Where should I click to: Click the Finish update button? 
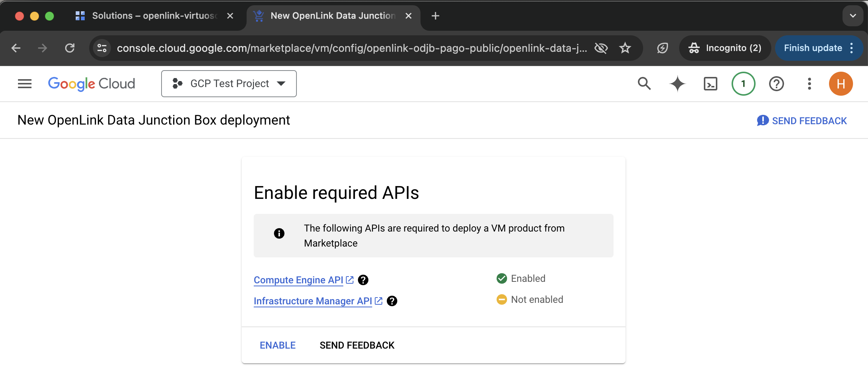(x=813, y=48)
